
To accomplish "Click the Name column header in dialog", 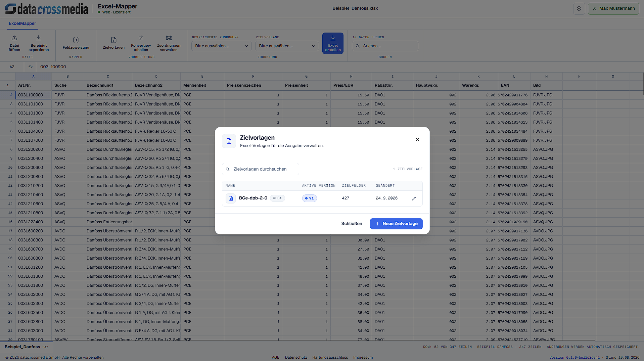I will click(x=230, y=186).
